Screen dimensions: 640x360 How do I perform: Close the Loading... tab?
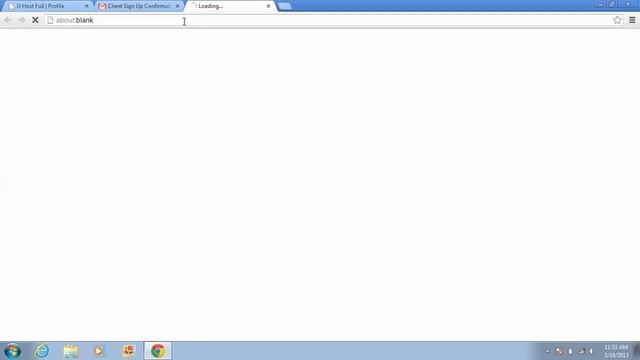(268, 6)
